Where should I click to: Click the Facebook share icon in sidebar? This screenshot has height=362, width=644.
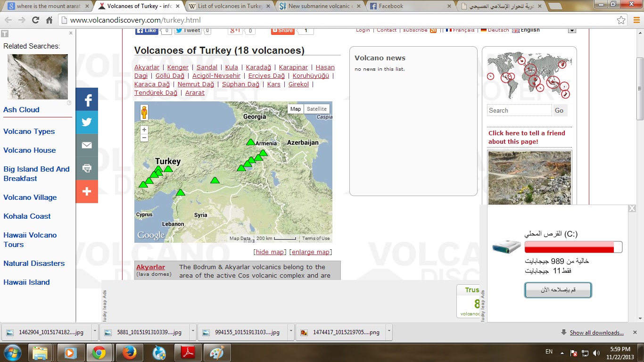point(87,99)
